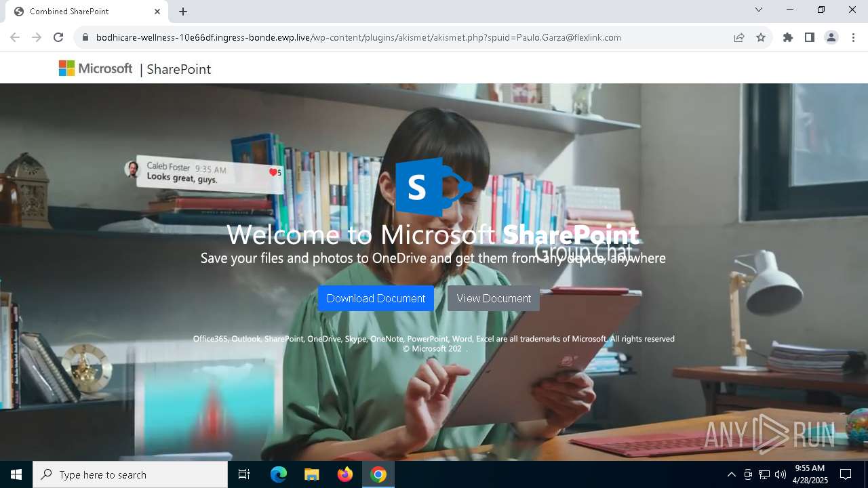The height and width of the screenshot is (488, 868).
Task: Open the notification center icon
Action: 846,474
